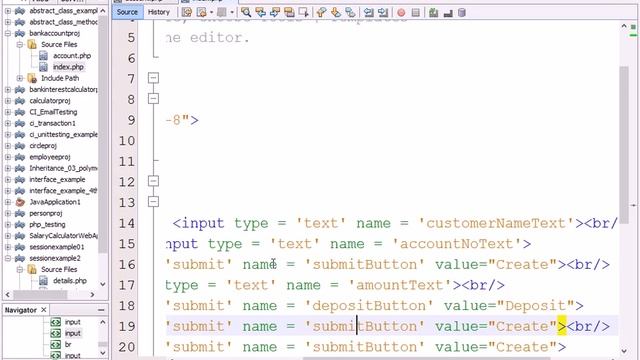Click the Uncomment toolbar icon
The height and width of the screenshot is (360, 640).
point(448,13)
